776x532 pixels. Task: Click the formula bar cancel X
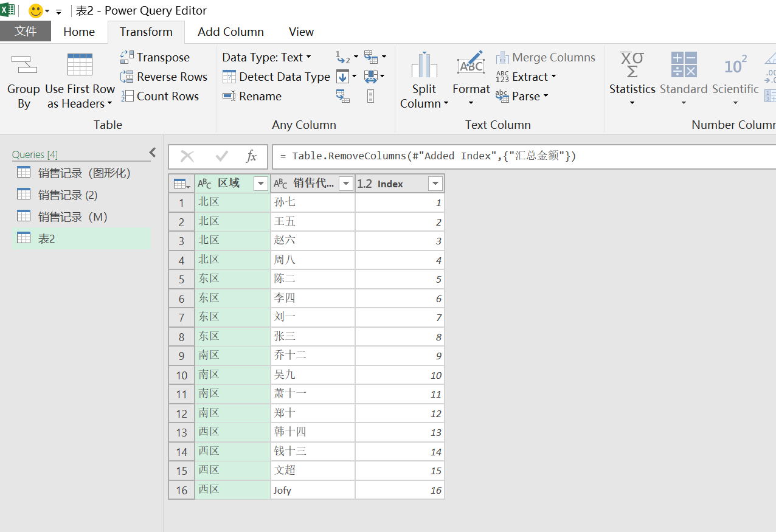[187, 157]
